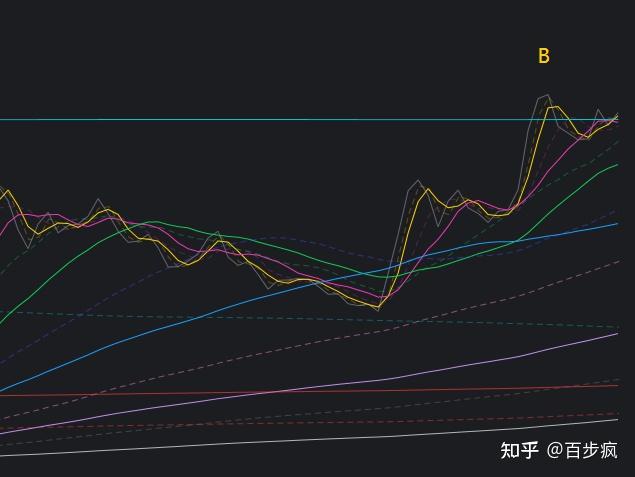Click the dashed red line near the bottom
The height and width of the screenshot is (477, 635).
[300, 424]
